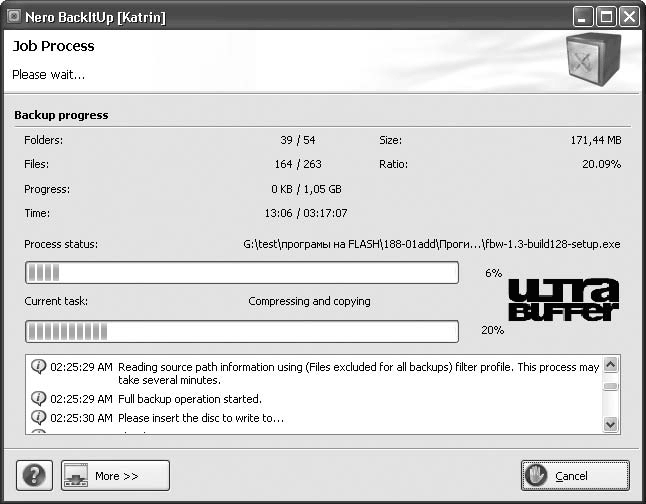Expand details with the More >> button
The height and width of the screenshot is (504, 646).
click(x=115, y=475)
